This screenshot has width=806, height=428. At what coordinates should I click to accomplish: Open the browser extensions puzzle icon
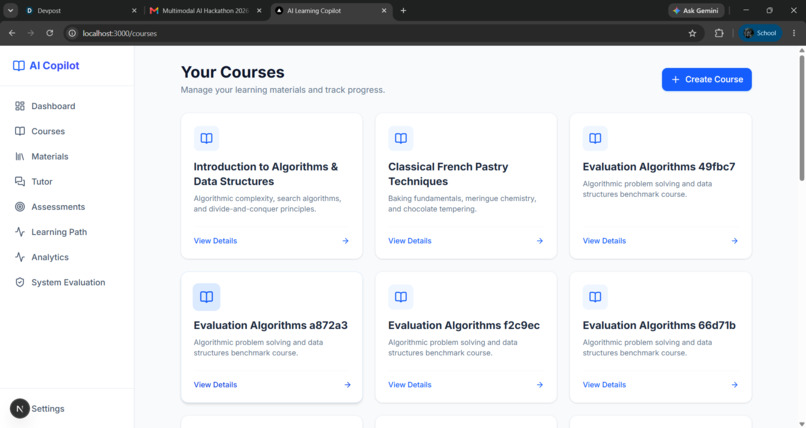coord(719,33)
